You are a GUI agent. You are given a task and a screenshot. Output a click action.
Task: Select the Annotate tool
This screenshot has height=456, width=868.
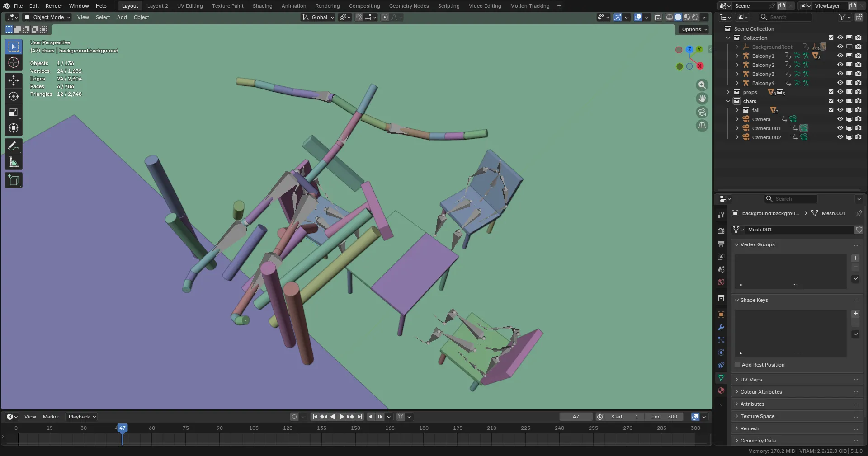pyautogui.click(x=14, y=146)
